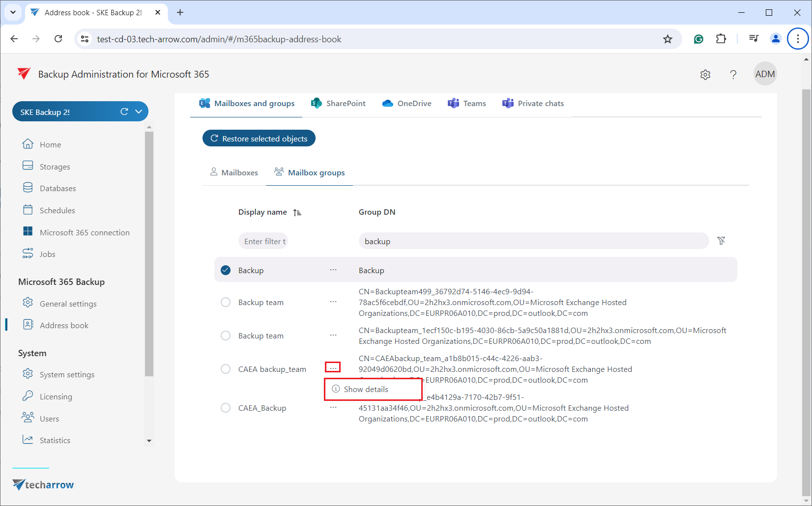The width and height of the screenshot is (812, 506).
Task: Select the CAEA backup_team radio button
Action: [x=226, y=369]
